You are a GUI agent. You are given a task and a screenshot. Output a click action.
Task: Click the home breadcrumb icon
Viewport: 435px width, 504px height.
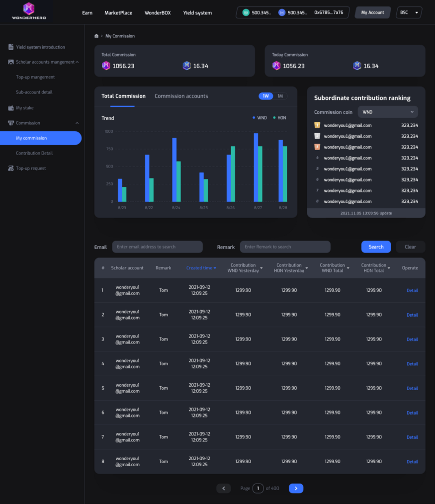coord(96,36)
